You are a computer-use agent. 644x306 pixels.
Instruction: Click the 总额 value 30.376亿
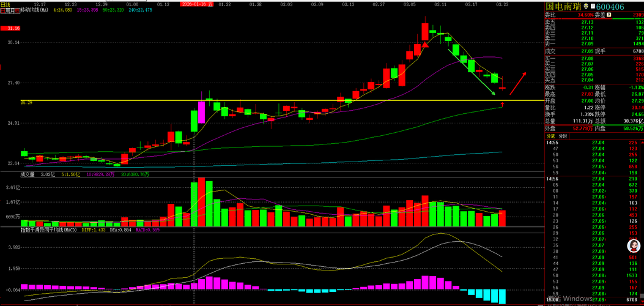(633, 121)
